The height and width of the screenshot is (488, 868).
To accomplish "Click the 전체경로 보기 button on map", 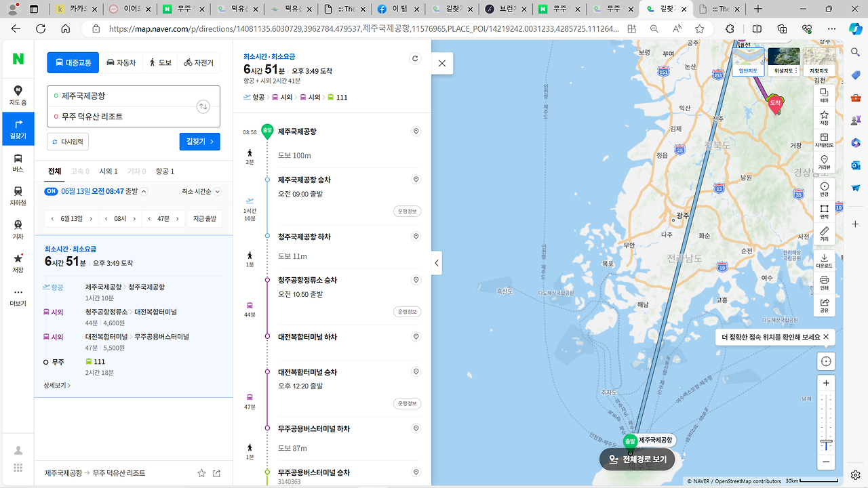I will pyautogui.click(x=637, y=459).
